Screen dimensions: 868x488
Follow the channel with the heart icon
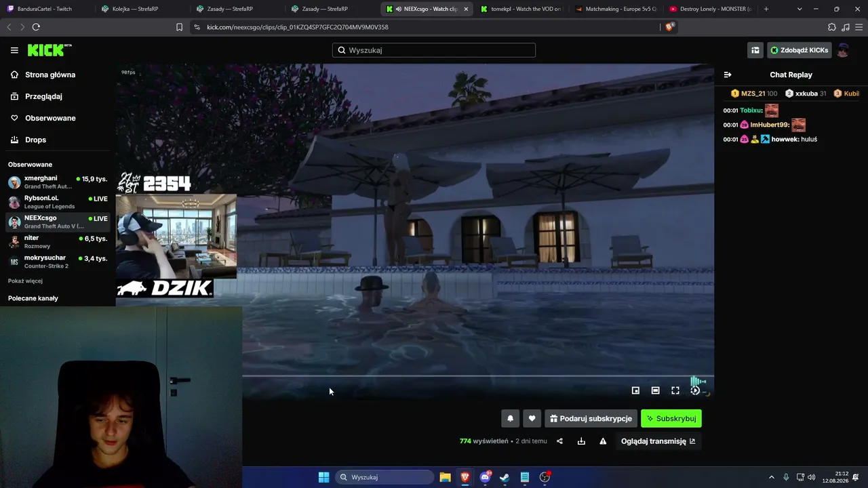click(532, 419)
